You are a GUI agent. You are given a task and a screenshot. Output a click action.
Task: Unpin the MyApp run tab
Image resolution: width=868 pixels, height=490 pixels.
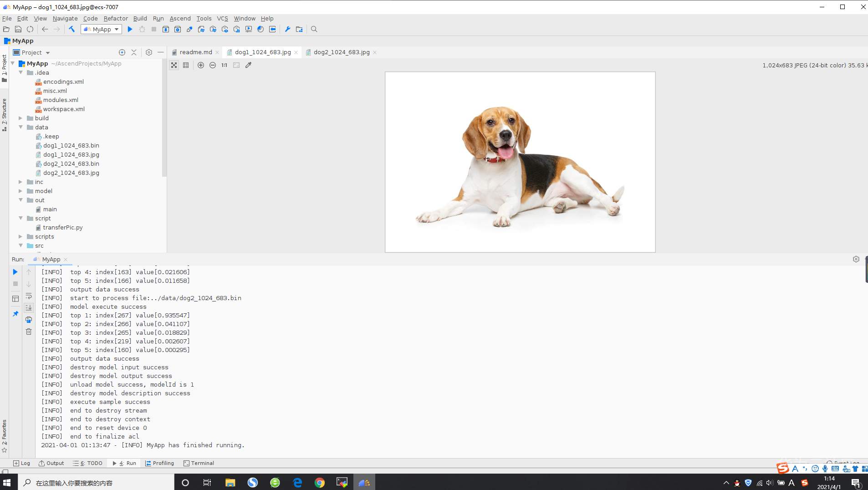coord(15,314)
